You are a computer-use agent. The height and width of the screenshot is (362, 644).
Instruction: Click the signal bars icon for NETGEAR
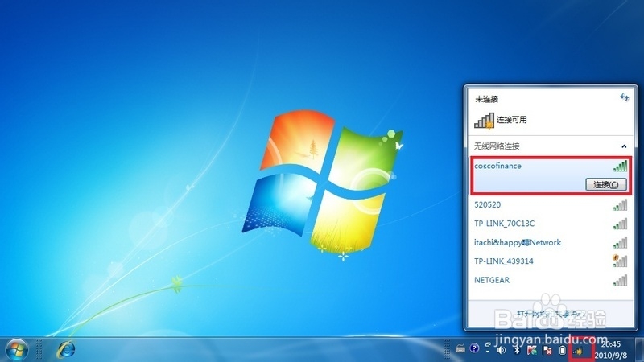click(x=620, y=280)
